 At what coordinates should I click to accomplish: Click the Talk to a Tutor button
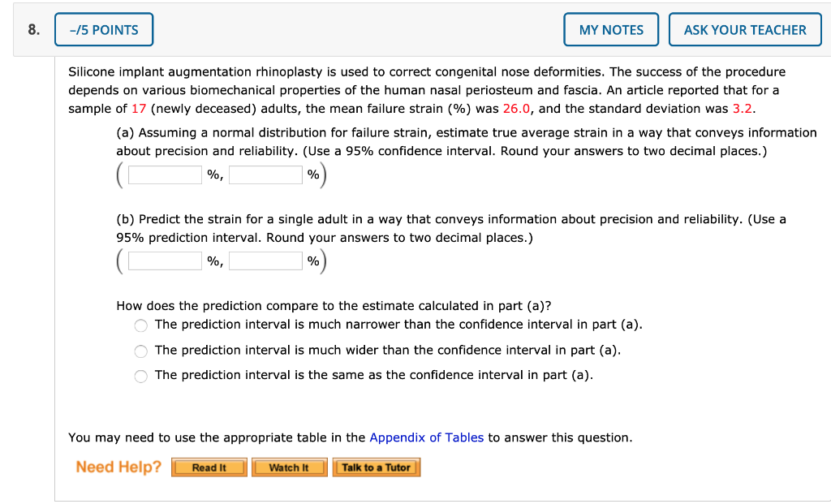376,467
